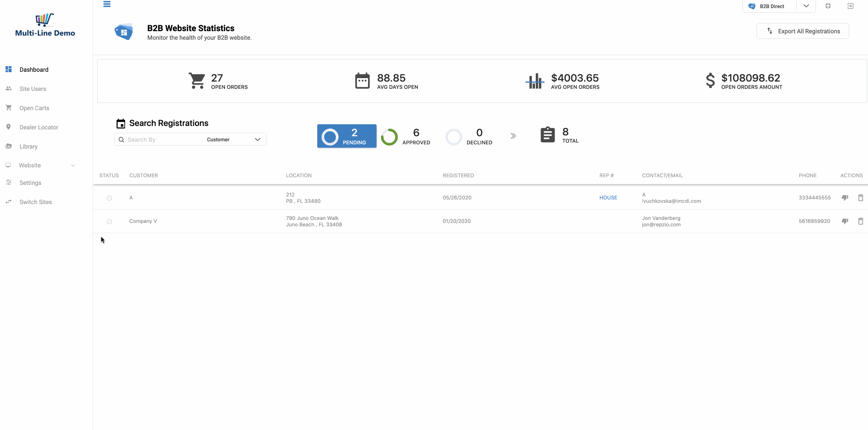Click email lvuchkovska@imcdi.com
The image size is (868, 430).
[671, 201]
